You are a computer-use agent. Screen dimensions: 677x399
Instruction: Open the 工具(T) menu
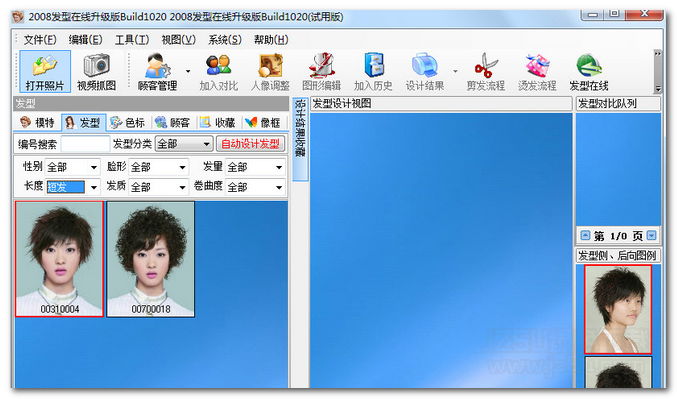pos(132,40)
